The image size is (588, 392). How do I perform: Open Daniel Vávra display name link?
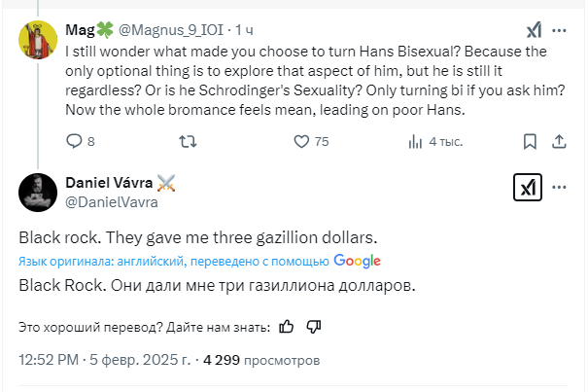click(x=108, y=183)
